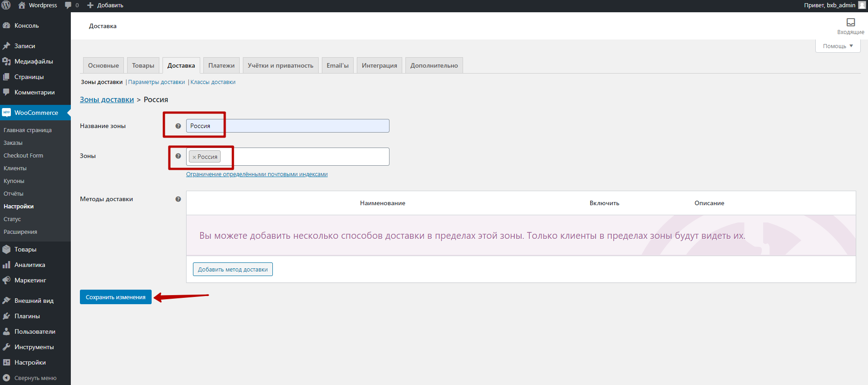Open the Расширения submenu

coord(20,232)
